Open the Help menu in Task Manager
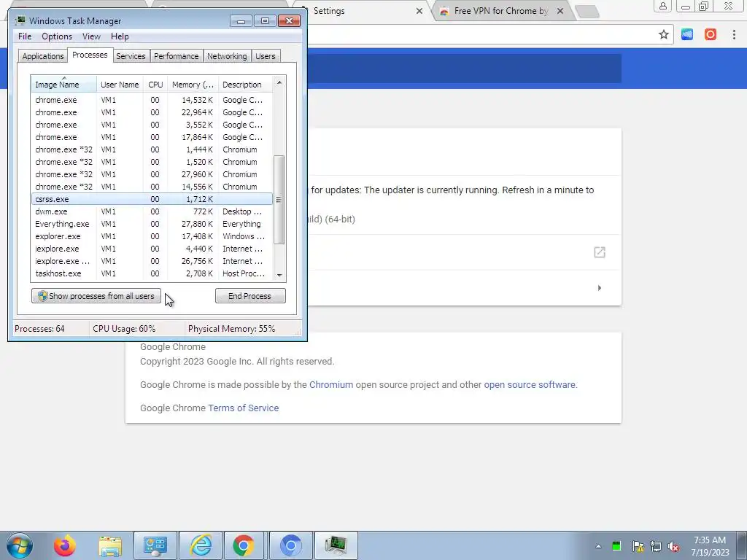The height and width of the screenshot is (560, 747). click(120, 36)
